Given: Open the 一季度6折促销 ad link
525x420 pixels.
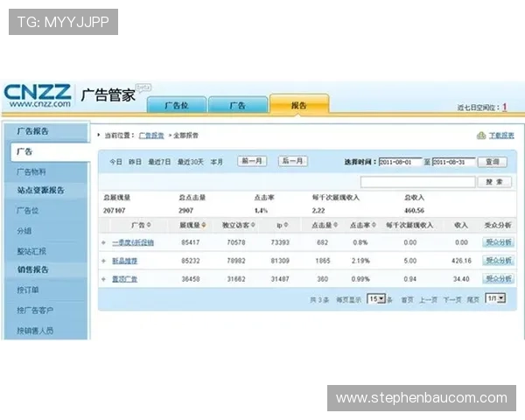Looking at the screenshot, I should [x=133, y=242].
